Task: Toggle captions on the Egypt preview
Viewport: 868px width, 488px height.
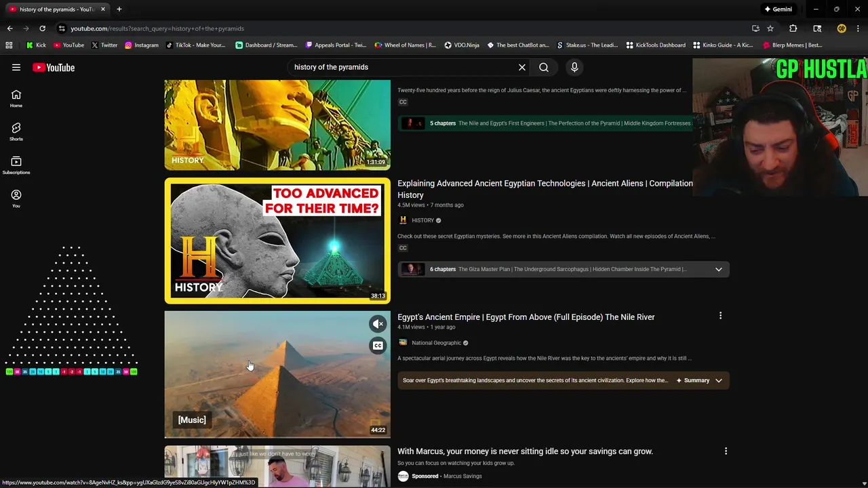Action: [378, 346]
